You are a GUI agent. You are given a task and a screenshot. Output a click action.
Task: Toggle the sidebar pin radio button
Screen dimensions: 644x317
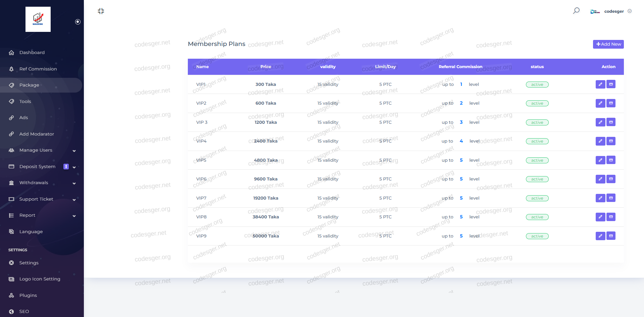coord(78,22)
